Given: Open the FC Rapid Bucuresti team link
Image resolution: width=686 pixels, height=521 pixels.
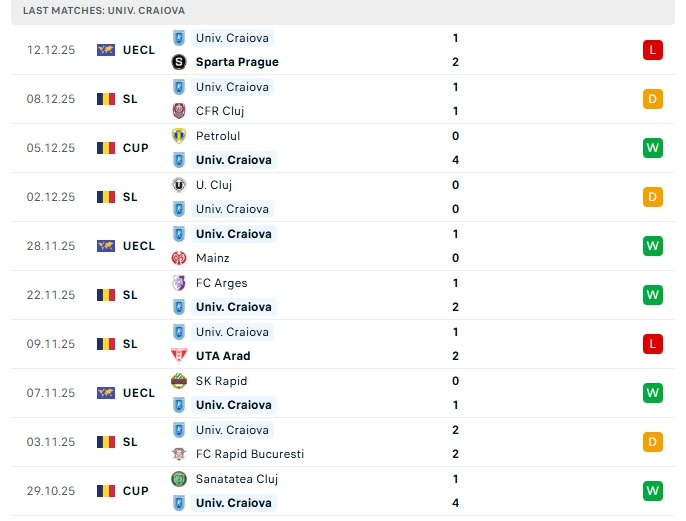Looking at the screenshot, I should (250, 454).
